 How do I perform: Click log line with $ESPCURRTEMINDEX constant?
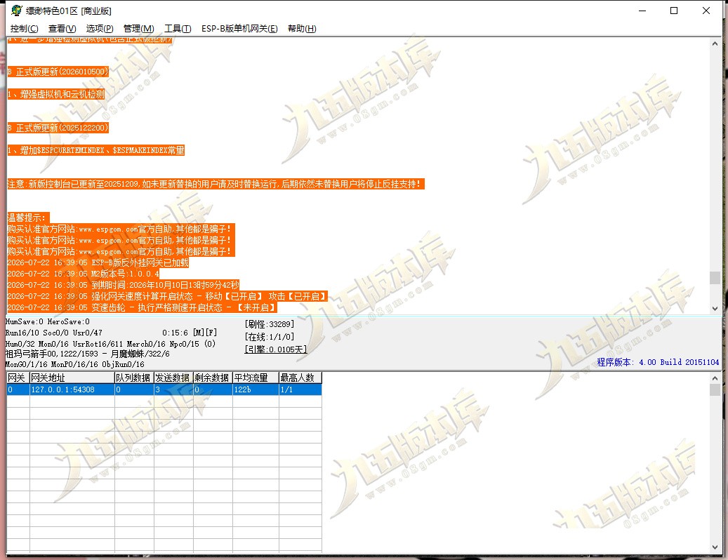click(x=96, y=150)
